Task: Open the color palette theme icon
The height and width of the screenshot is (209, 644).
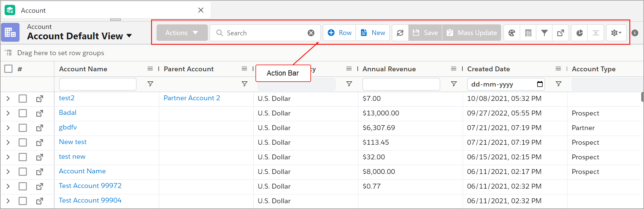Action: tap(512, 33)
